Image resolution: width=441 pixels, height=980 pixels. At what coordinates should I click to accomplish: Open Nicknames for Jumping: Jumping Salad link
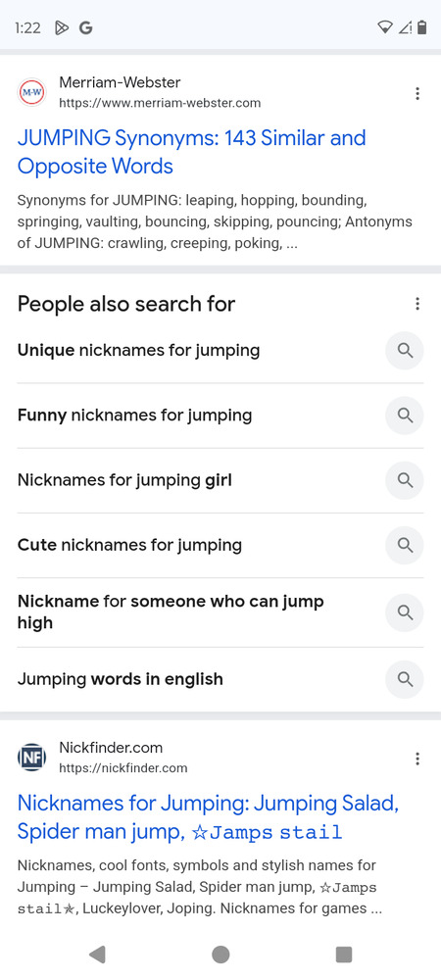(208, 817)
